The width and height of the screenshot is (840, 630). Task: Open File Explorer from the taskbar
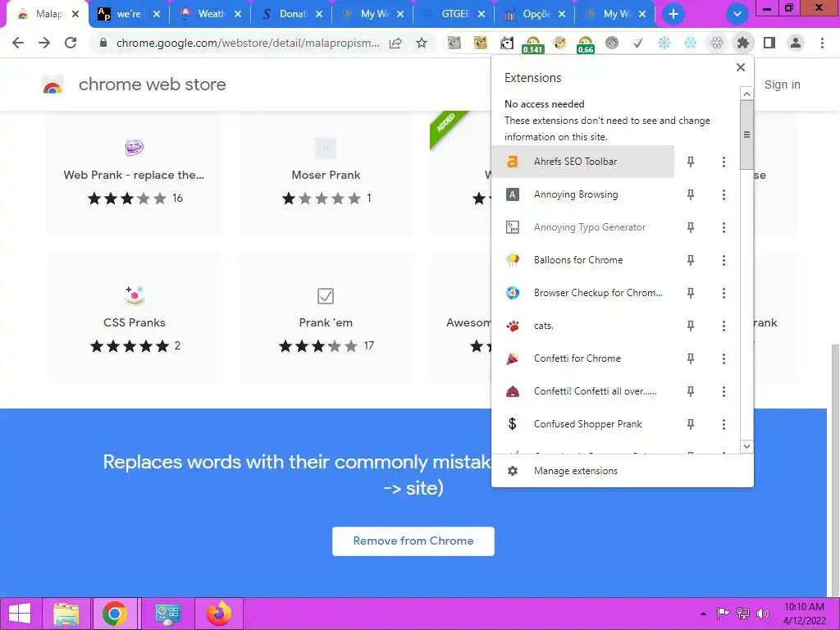[x=66, y=614]
